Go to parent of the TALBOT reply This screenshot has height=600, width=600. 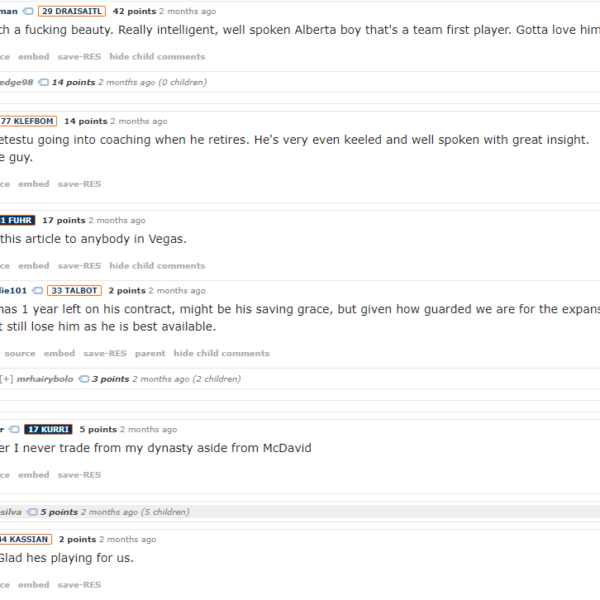coord(150,354)
